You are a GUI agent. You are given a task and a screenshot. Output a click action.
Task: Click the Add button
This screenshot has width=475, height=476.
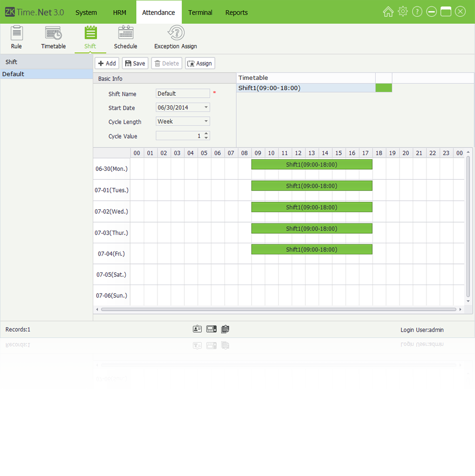pos(107,63)
